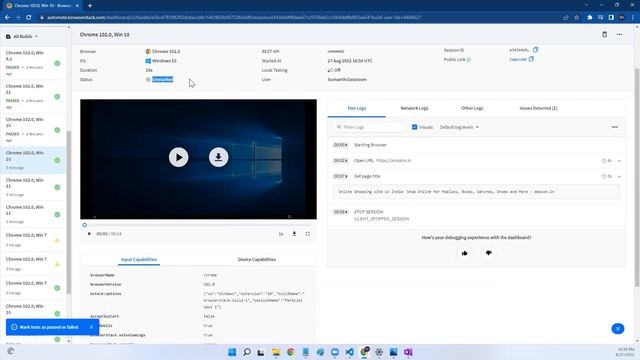Viewport: 640px width, 360px height.
Task: Expand the Get page title log entry
Action: tap(619, 177)
